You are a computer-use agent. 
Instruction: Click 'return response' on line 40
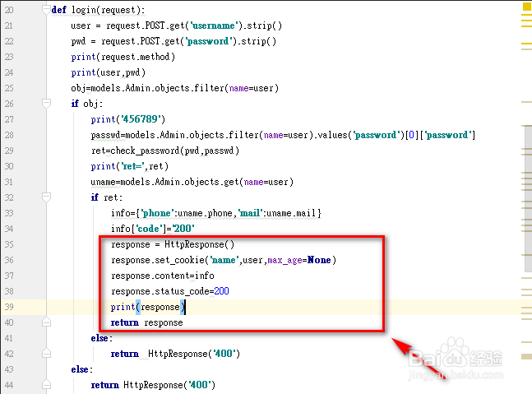point(147,322)
